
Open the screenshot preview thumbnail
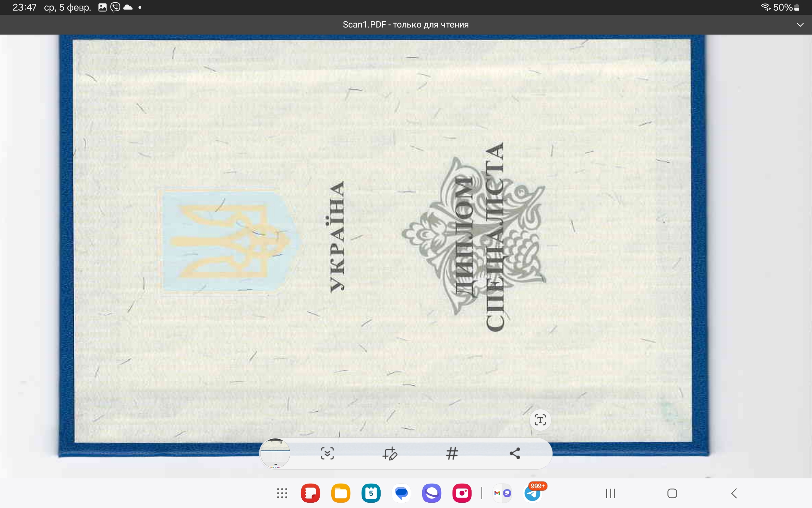(275, 453)
